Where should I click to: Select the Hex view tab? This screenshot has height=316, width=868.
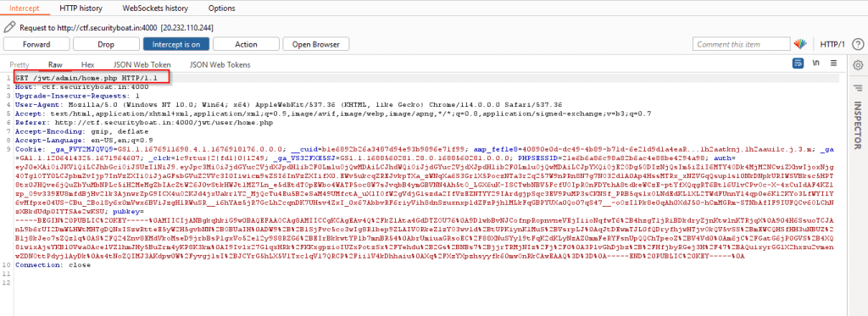[x=88, y=64]
